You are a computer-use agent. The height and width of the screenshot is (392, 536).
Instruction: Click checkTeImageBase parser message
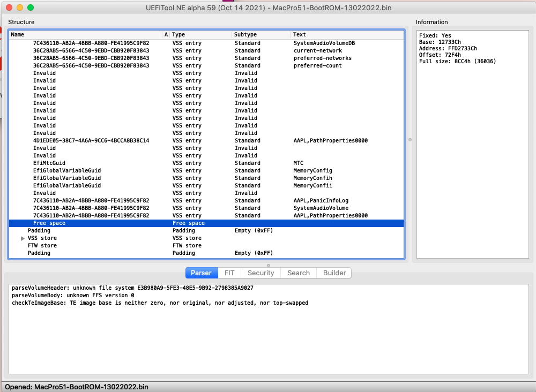[160, 303]
